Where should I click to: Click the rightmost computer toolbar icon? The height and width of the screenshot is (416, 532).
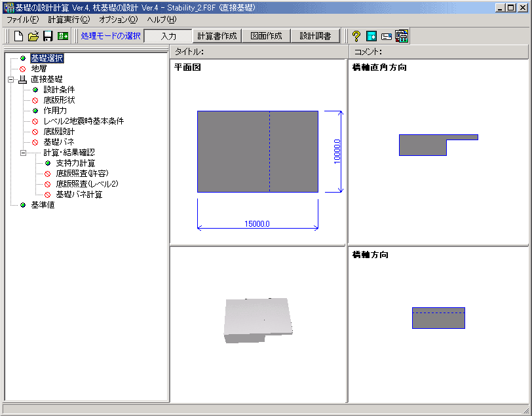click(402, 36)
